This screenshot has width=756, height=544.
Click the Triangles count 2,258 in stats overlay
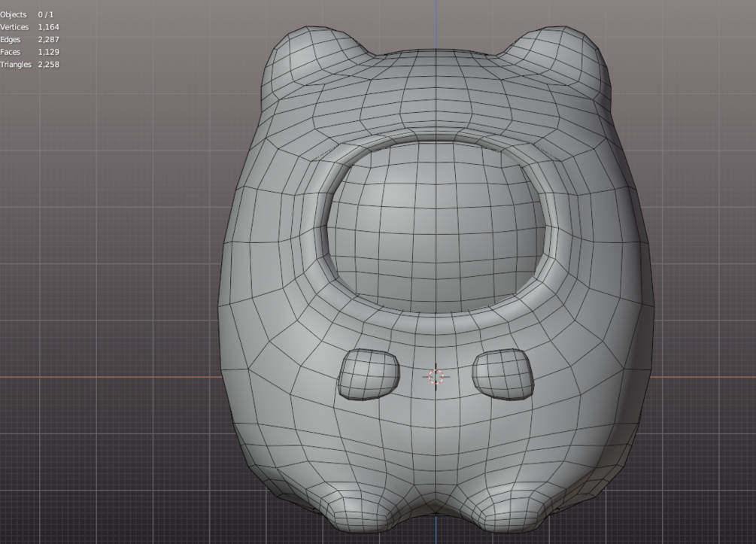[49, 65]
